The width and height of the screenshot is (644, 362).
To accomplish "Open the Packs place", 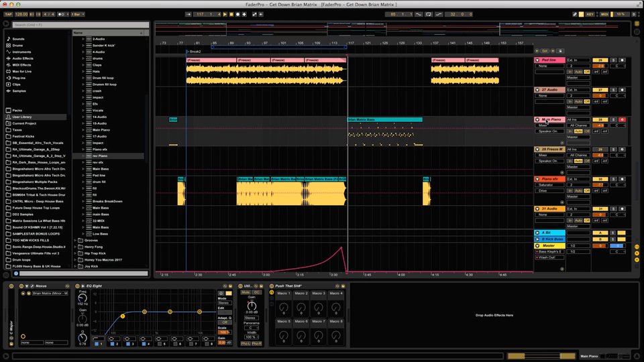I will tap(17, 111).
